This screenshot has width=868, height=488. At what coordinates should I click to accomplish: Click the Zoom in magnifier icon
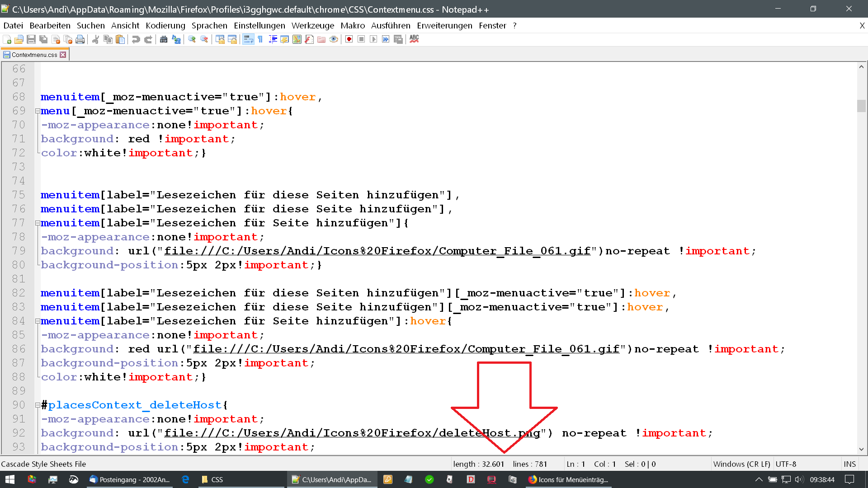(192, 39)
